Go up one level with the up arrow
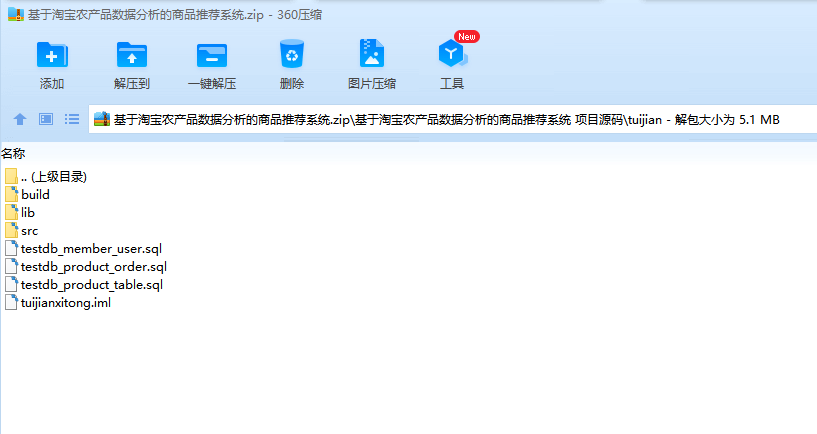Screen dimensions: 817x434 point(20,119)
